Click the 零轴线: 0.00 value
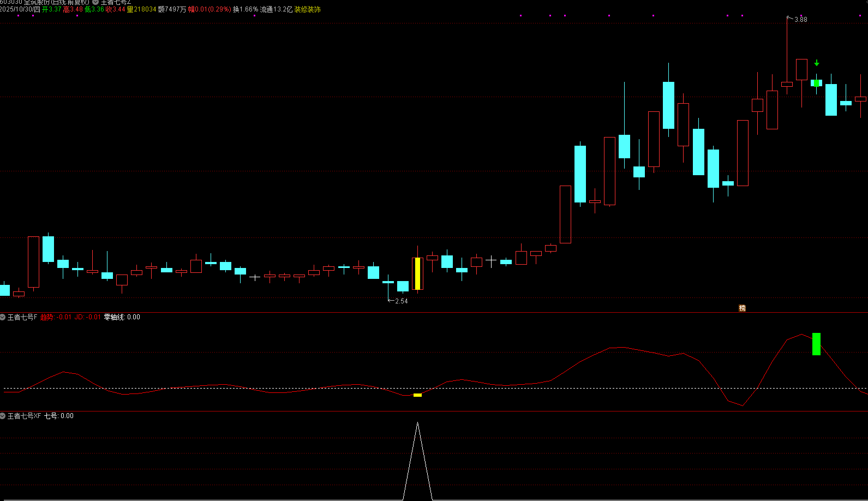 [x=122, y=317]
